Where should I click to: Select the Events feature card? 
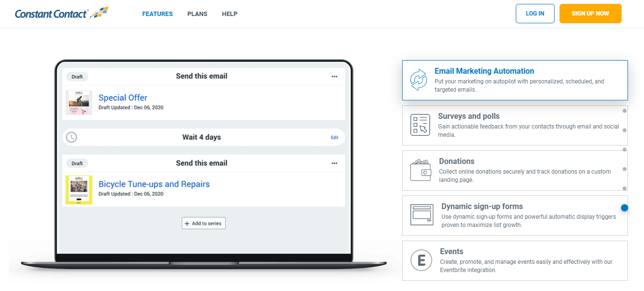515,260
